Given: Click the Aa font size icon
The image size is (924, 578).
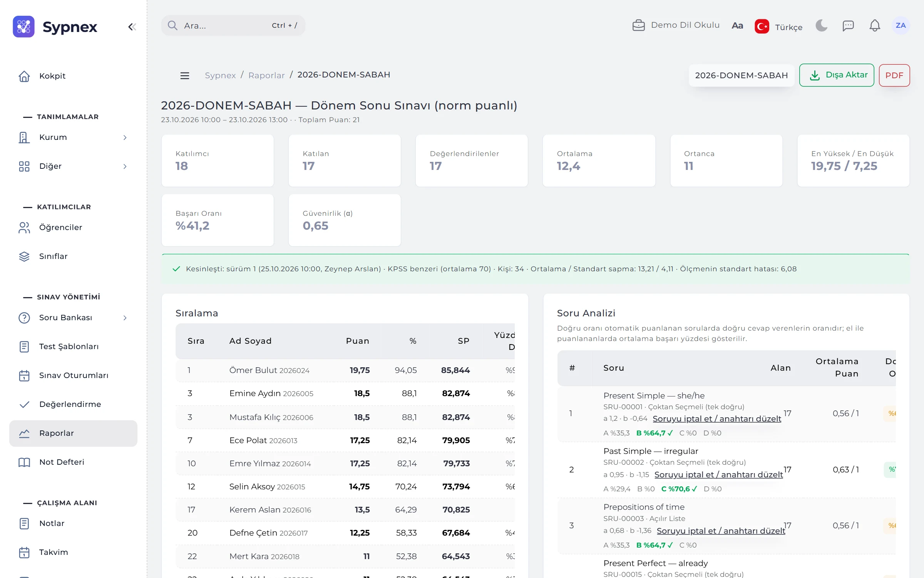Looking at the screenshot, I should coord(737,26).
